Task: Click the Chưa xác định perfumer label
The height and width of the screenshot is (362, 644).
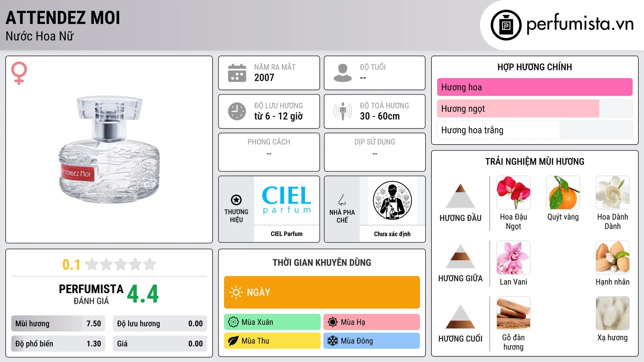Action: [392, 234]
